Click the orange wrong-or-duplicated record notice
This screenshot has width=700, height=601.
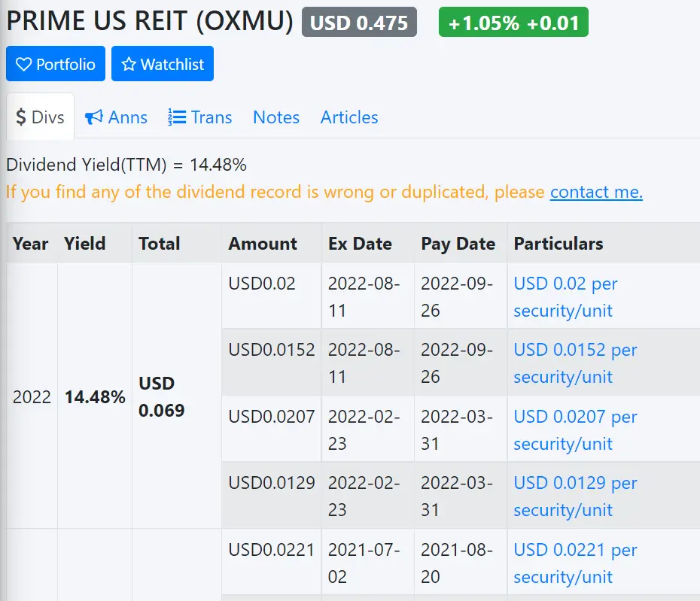[x=275, y=192]
